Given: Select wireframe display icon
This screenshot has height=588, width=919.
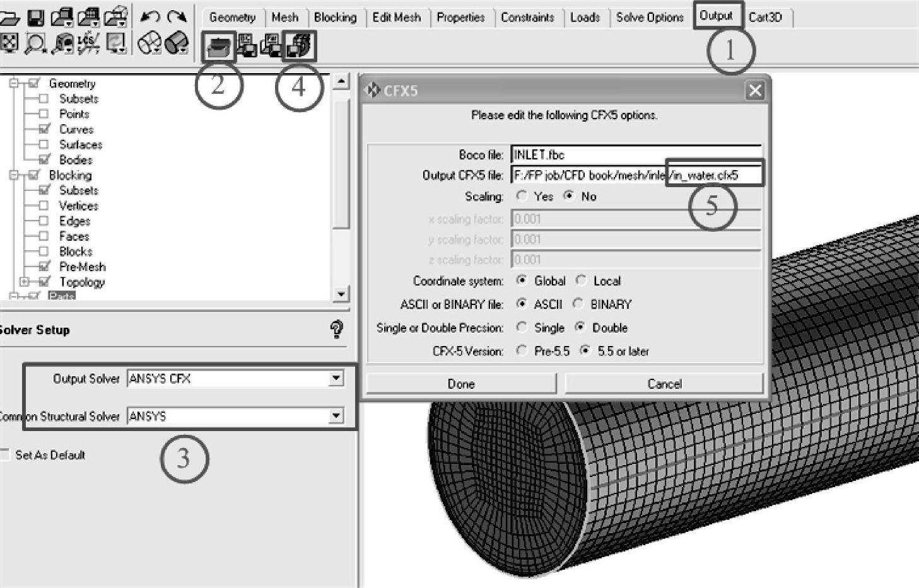Looking at the screenshot, I should (x=149, y=43).
